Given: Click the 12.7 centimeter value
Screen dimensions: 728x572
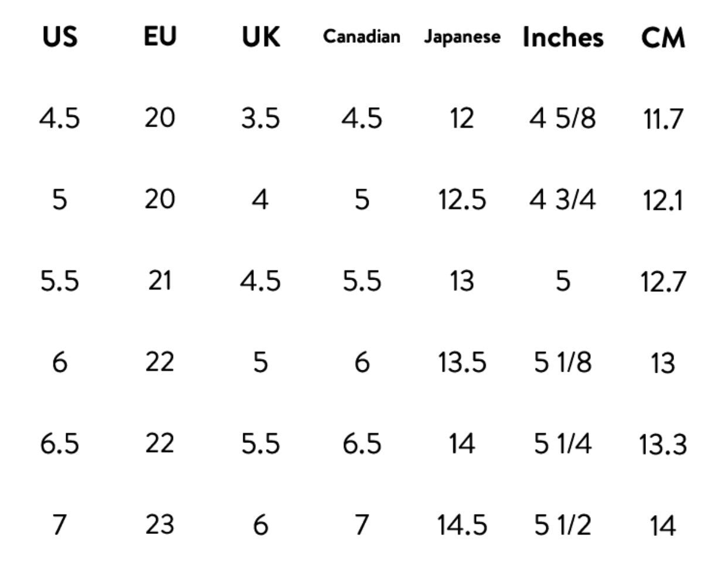Looking at the screenshot, I should (663, 282).
